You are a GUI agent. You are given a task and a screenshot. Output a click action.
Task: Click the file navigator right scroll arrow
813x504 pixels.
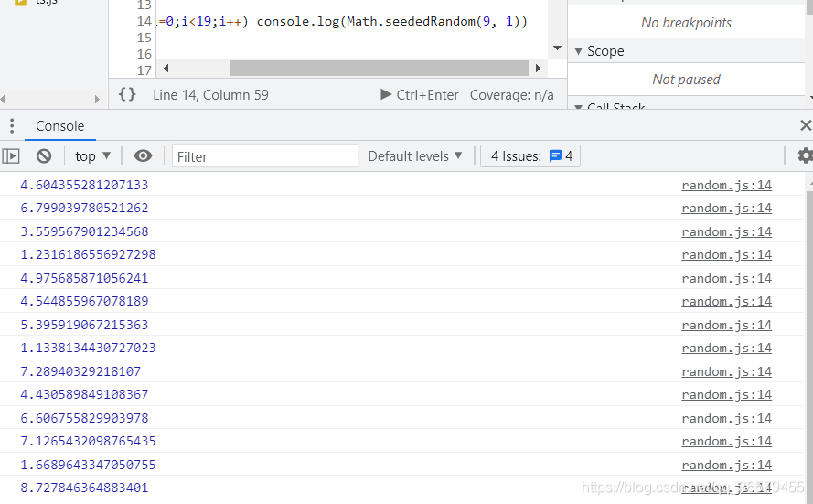[x=97, y=99]
